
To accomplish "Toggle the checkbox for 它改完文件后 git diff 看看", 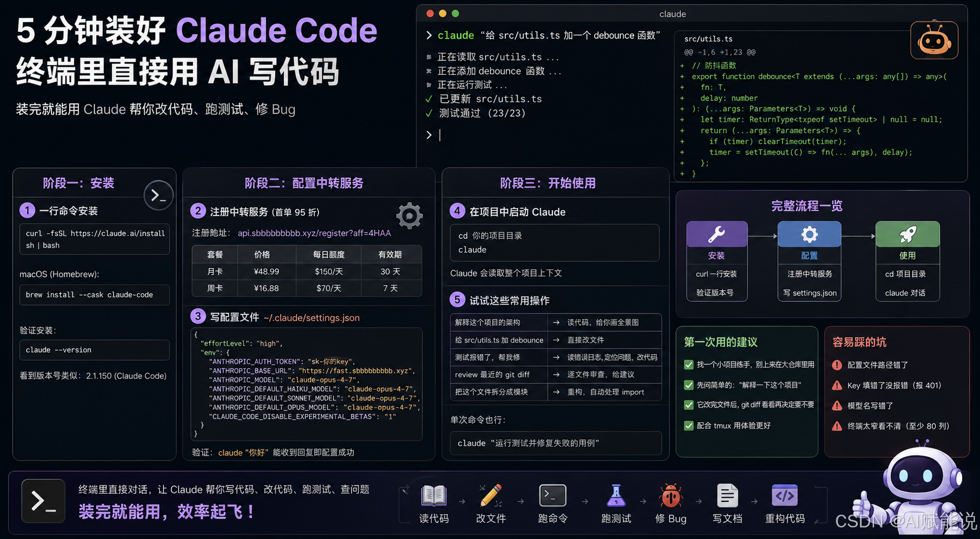I will (x=689, y=405).
